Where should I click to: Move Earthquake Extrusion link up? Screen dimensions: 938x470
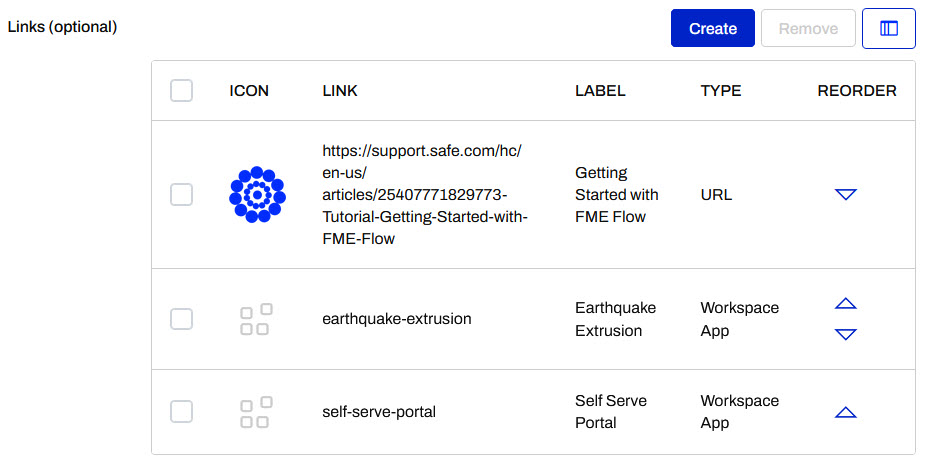pyautogui.click(x=846, y=304)
